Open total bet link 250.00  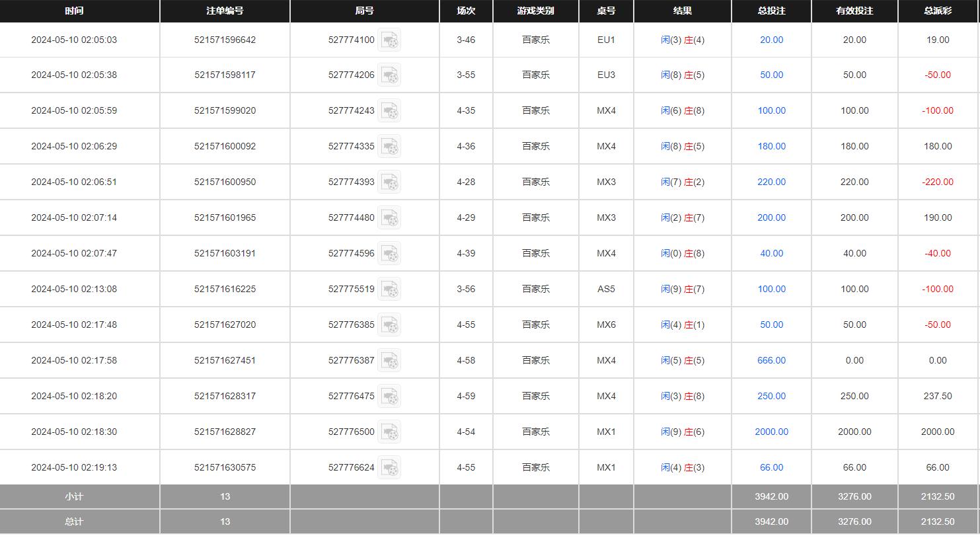tap(771, 396)
